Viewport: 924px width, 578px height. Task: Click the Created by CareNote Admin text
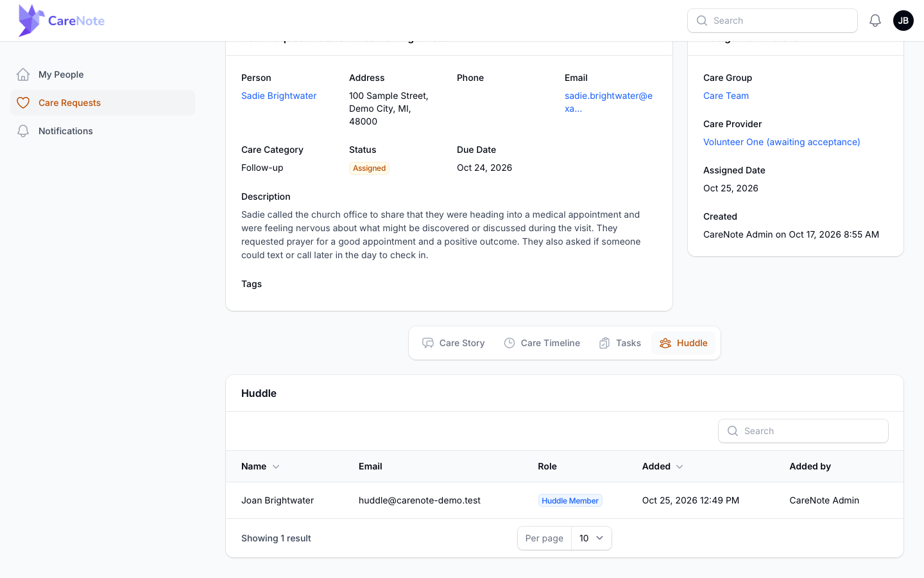click(791, 234)
